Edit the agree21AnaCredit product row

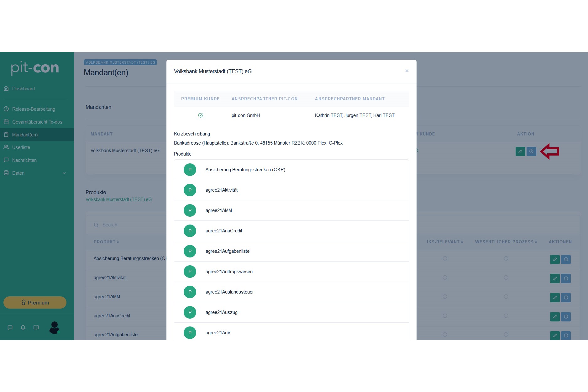(x=555, y=317)
